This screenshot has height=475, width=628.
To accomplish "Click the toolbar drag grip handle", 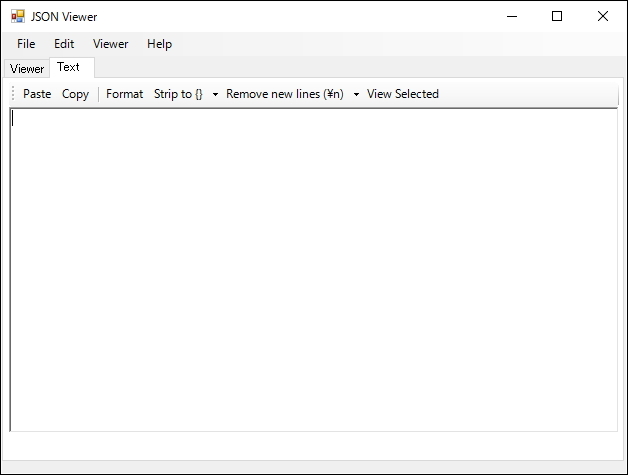I will click(13, 94).
